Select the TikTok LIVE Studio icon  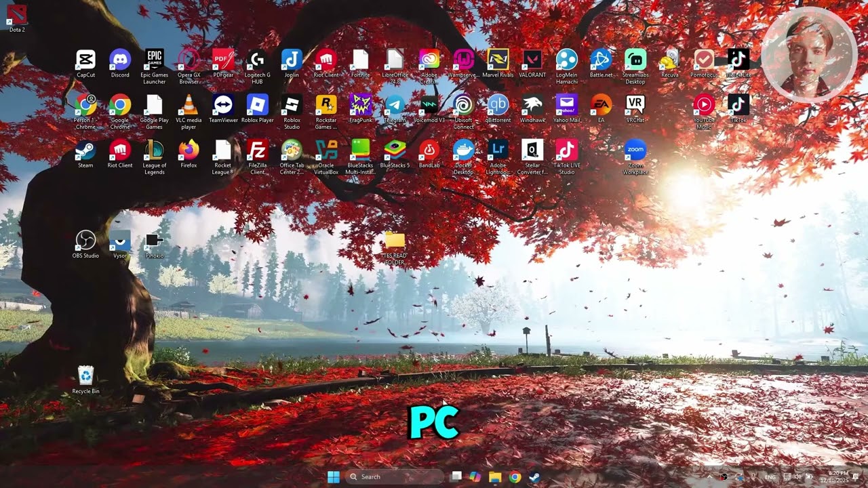pyautogui.click(x=566, y=157)
